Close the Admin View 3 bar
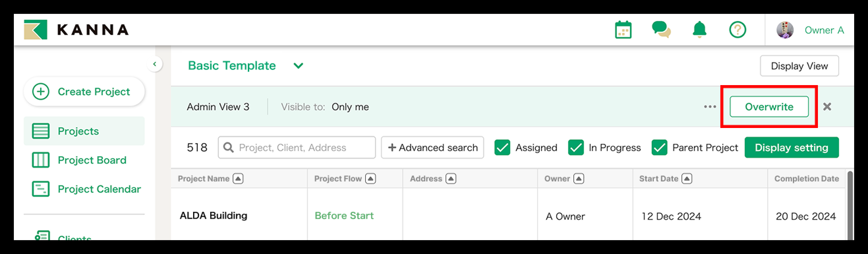 pos(827,107)
